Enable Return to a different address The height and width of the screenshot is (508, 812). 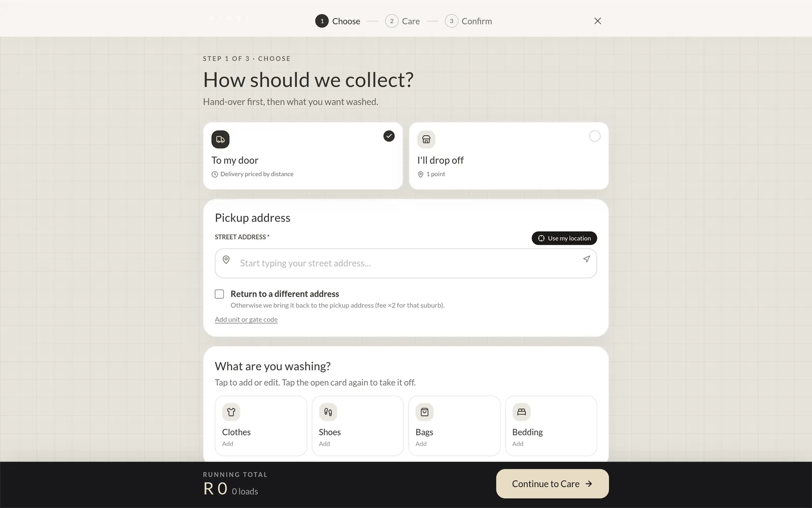pyautogui.click(x=219, y=294)
